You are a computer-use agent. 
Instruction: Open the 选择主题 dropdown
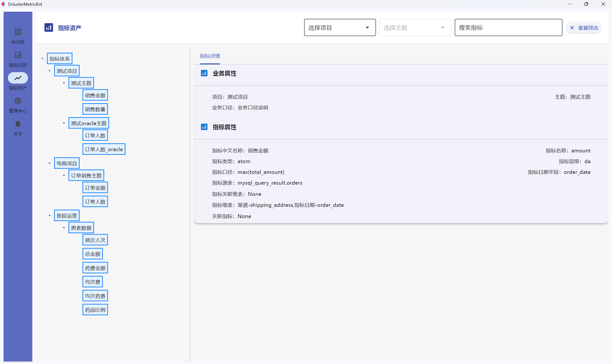(x=415, y=27)
